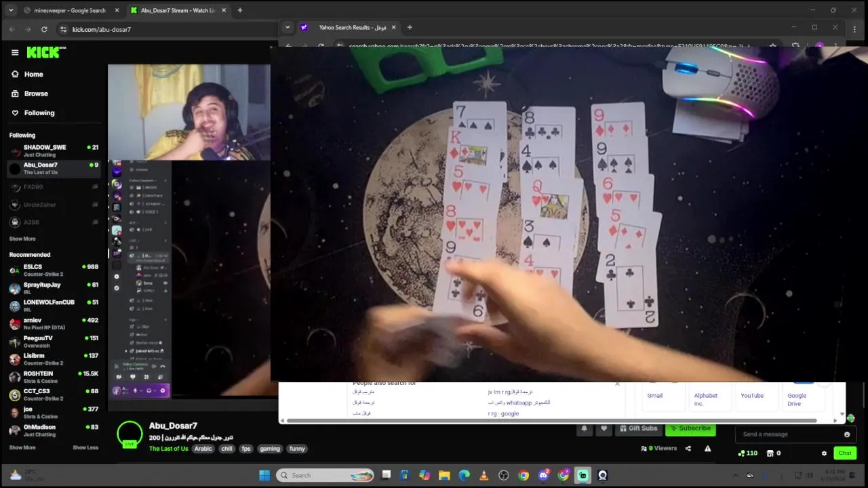Open the chat shop icon
The height and width of the screenshot is (488, 868).
coord(770,453)
